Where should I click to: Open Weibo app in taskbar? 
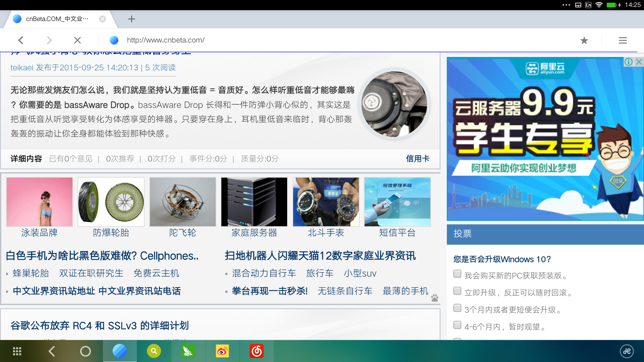[222, 351]
